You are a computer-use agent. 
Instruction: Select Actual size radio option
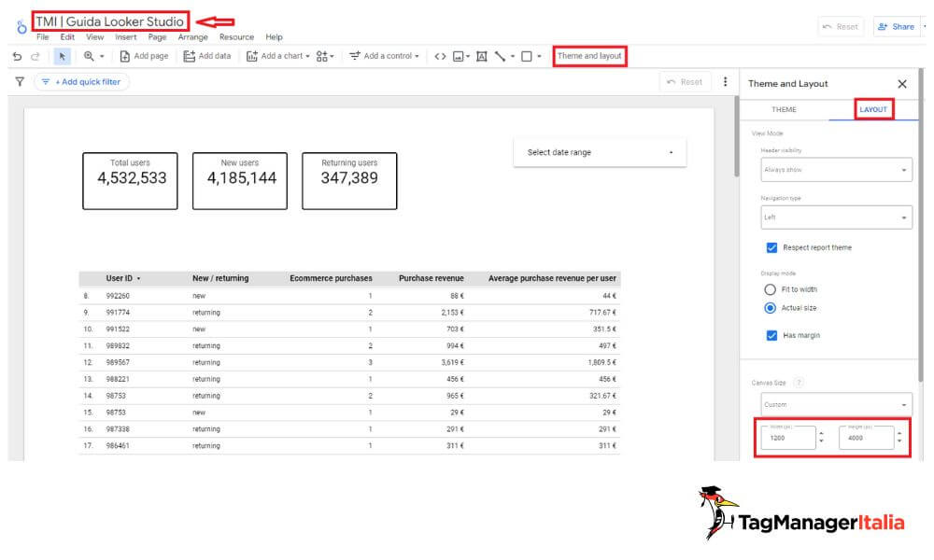click(x=770, y=308)
